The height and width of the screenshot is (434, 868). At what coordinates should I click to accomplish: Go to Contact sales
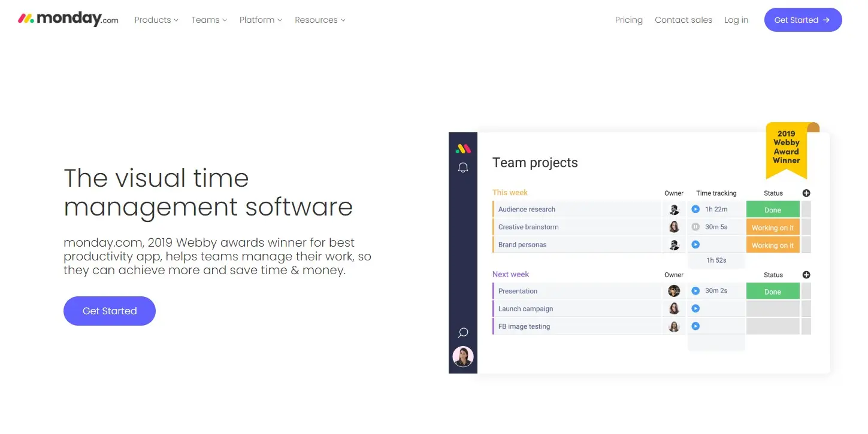pyautogui.click(x=683, y=20)
